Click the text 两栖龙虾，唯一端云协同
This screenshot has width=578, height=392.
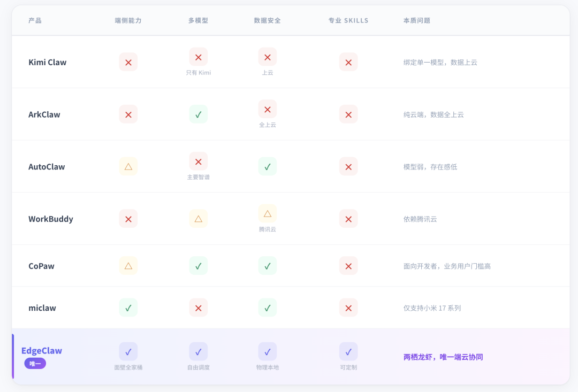443,357
